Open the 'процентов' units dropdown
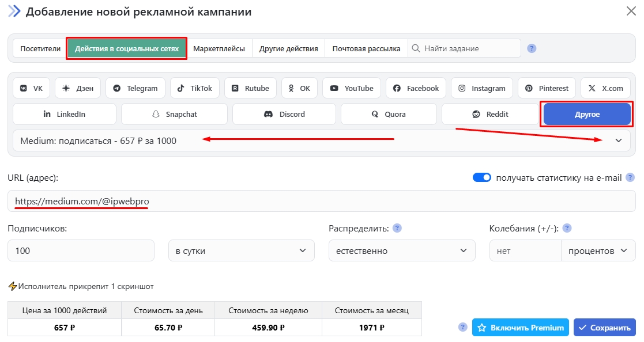The height and width of the screenshot is (342, 644). click(598, 250)
